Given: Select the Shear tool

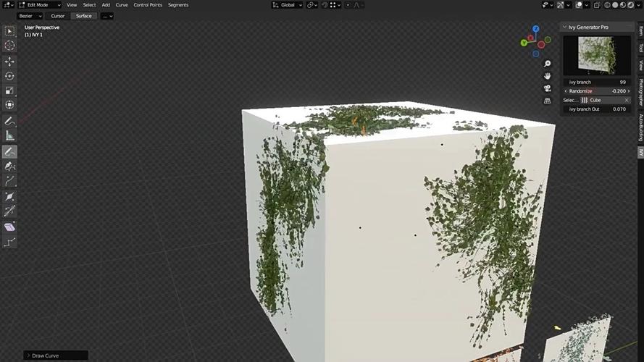Looking at the screenshot, I should (x=9, y=227).
